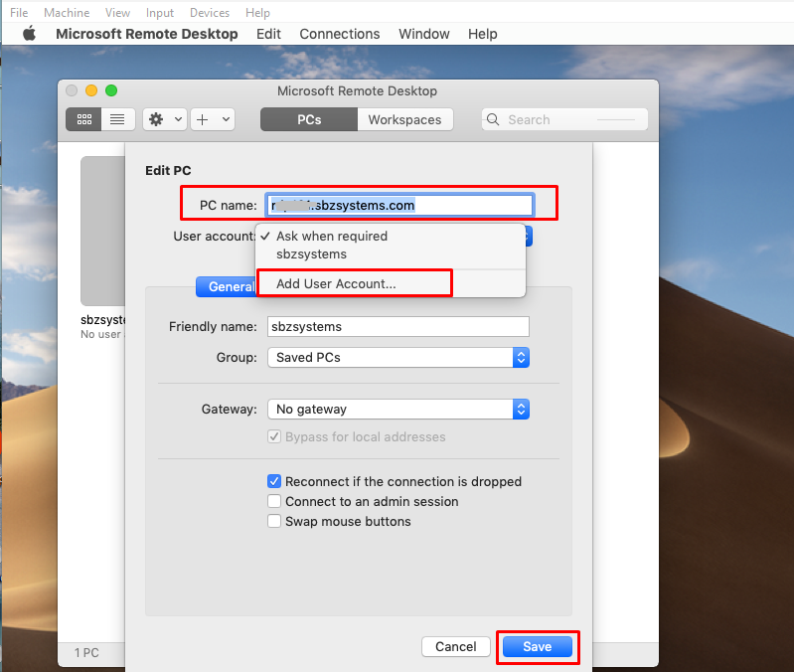Open the Apple menu
The width and height of the screenshot is (794, 672).
tap(29, 34)
